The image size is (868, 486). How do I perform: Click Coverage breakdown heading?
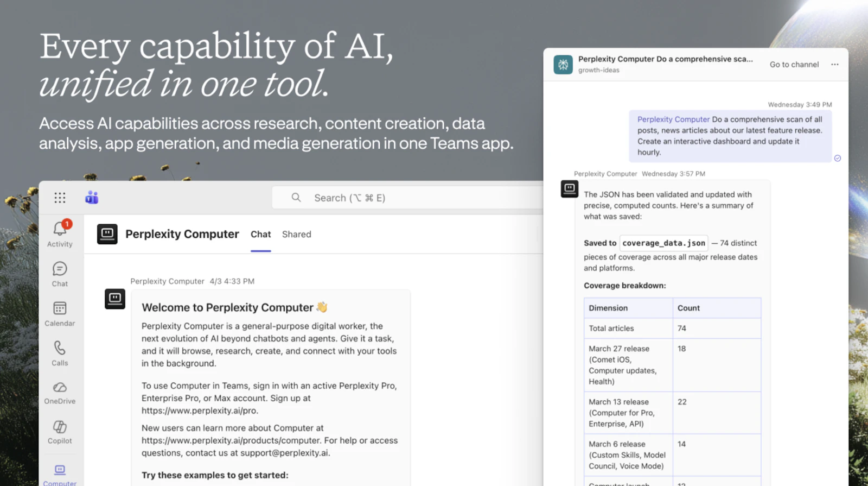click(625, 286)
